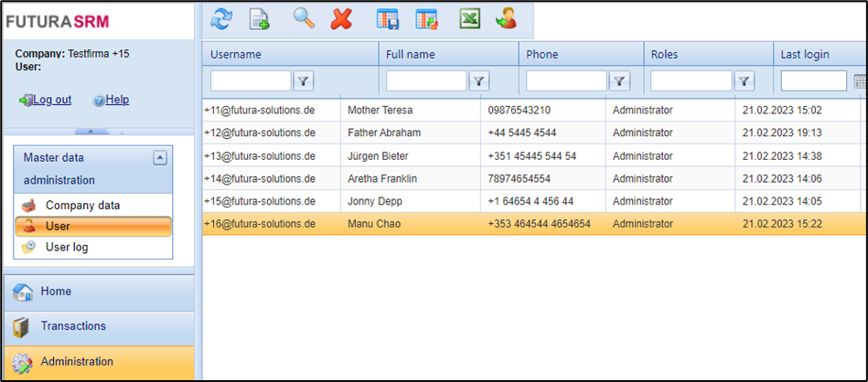Open the Help link

(x=116, y=100)
